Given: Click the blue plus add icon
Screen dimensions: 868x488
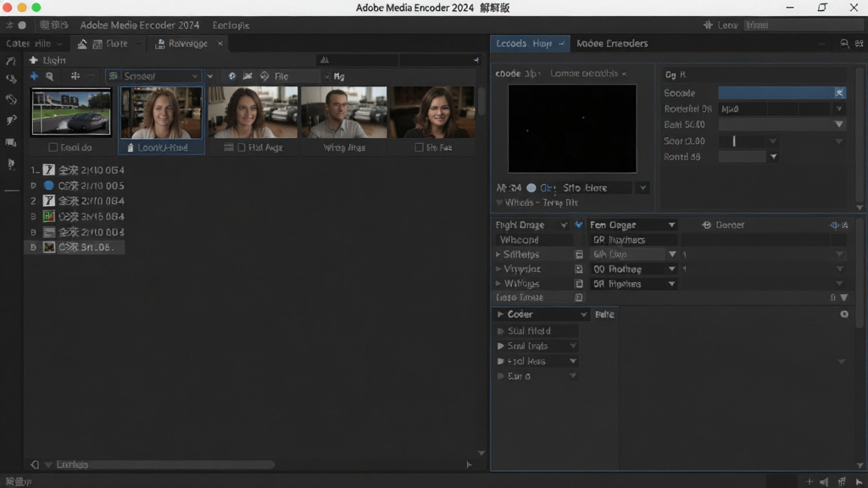Looking at the screenshot, I should point(34,75).
